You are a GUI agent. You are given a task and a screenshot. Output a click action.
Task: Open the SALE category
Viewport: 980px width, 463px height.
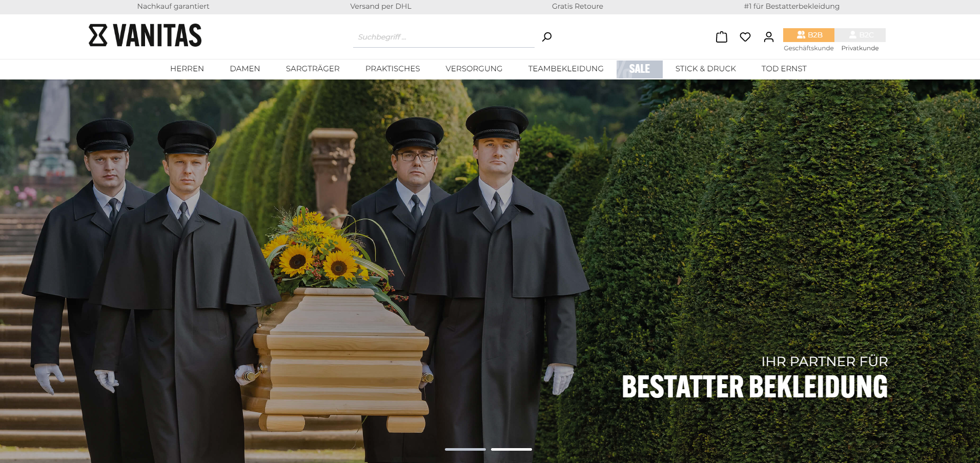click(x=640, y=69)
